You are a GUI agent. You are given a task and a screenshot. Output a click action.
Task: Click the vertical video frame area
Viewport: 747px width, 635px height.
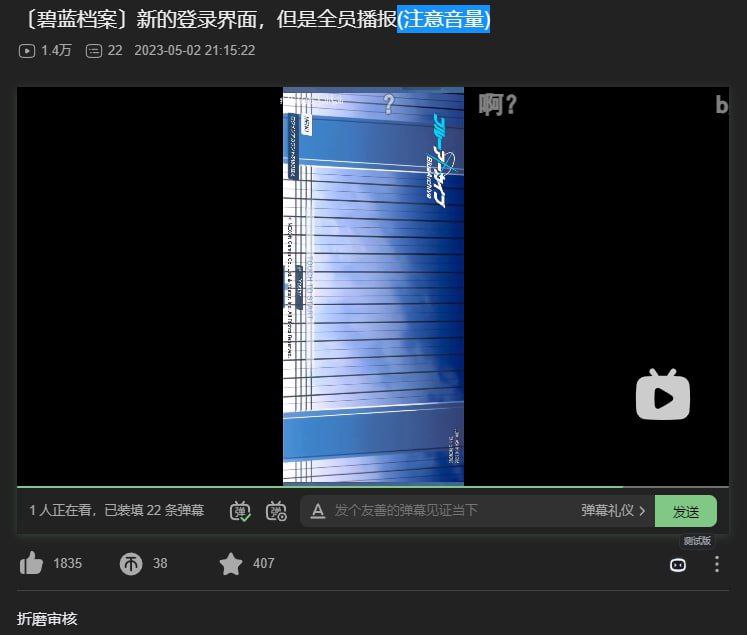point(373,286)
